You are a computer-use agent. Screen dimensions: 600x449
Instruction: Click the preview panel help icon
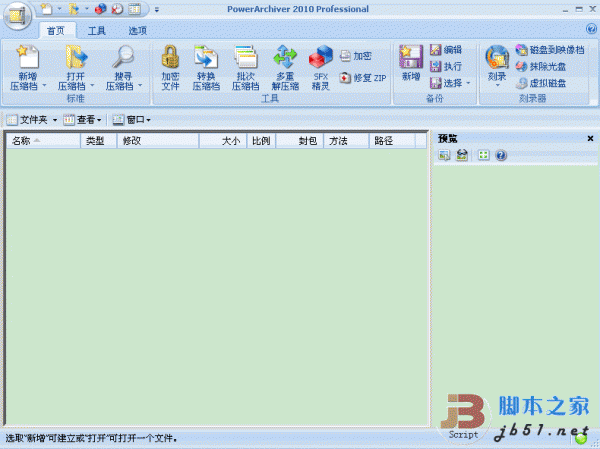coord(501,155)
